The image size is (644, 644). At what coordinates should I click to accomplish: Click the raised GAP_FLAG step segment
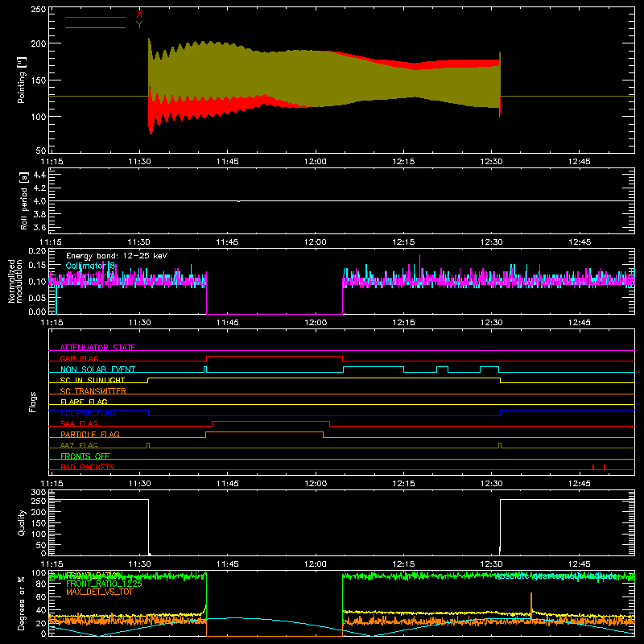pyautogui.click(x=275, y=356)
